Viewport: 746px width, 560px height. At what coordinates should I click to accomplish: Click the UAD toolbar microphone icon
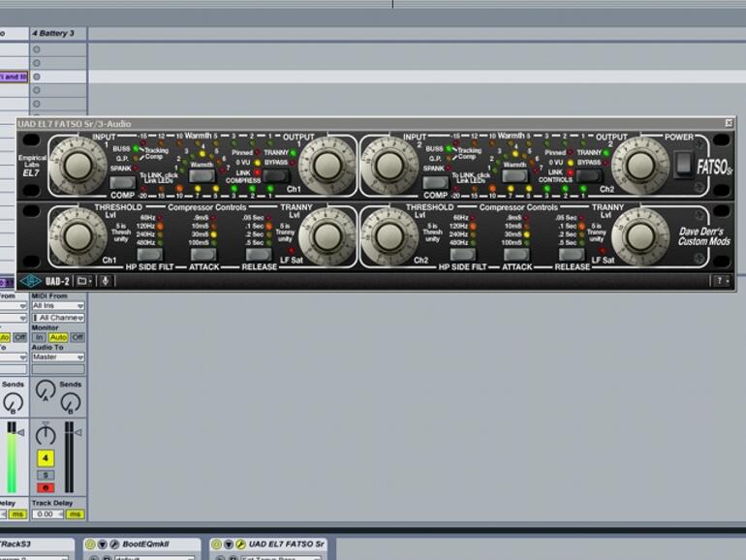pos(106,282)
